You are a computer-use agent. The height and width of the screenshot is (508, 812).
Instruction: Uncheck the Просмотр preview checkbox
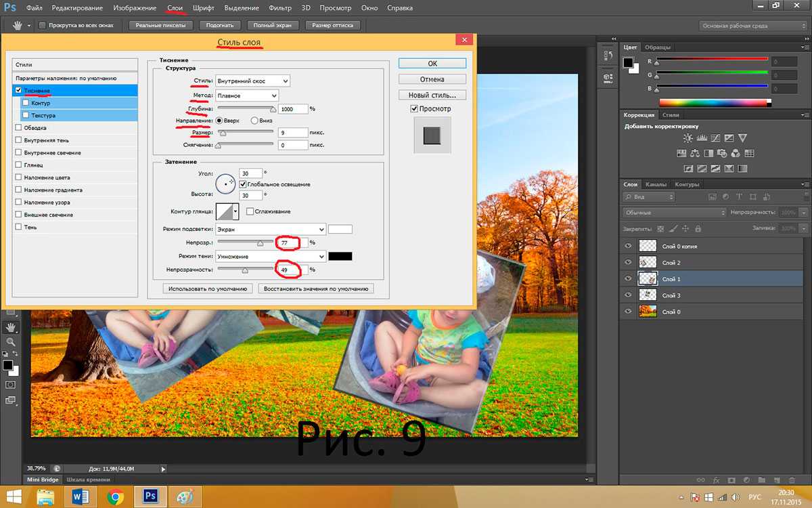coord(414,108)
